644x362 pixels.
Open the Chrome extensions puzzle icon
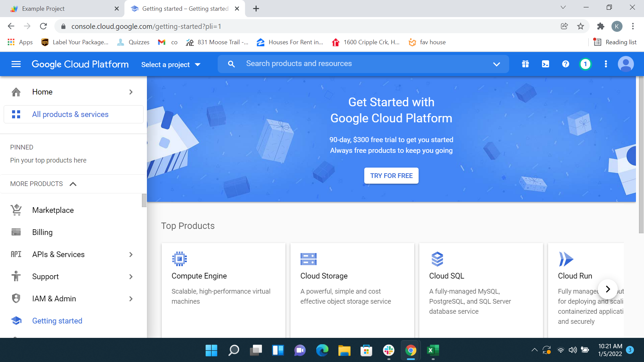[x=601, y=26]
